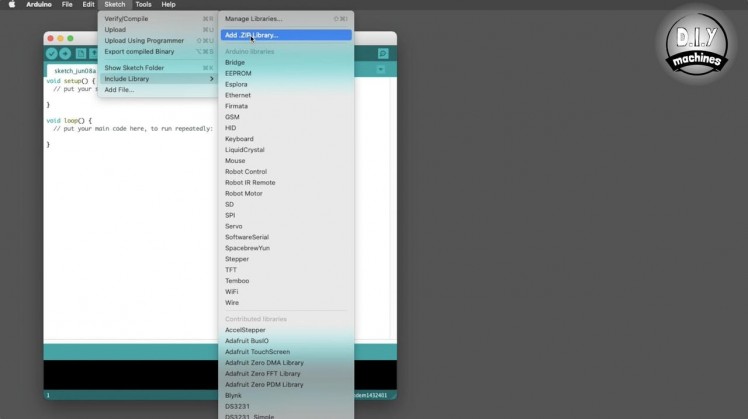Include the Temboo library
748x419 pixels.
click(x=286, y=281)
